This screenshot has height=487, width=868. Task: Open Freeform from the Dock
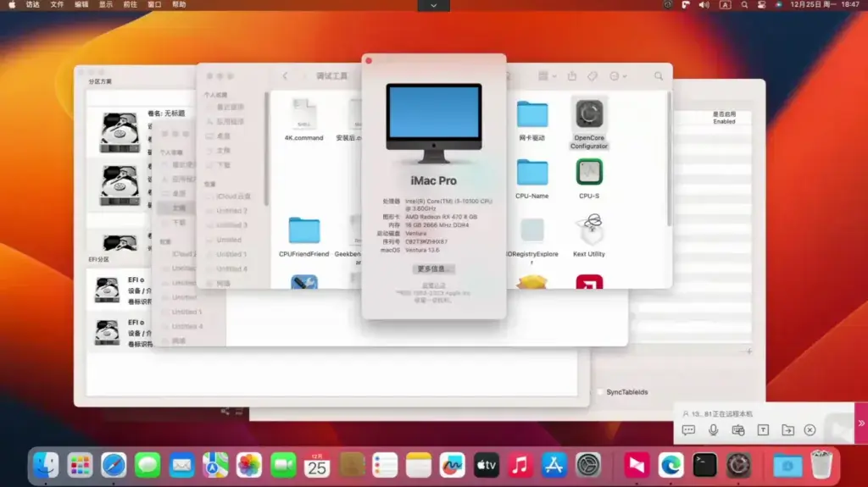click(x=453, y=465)
